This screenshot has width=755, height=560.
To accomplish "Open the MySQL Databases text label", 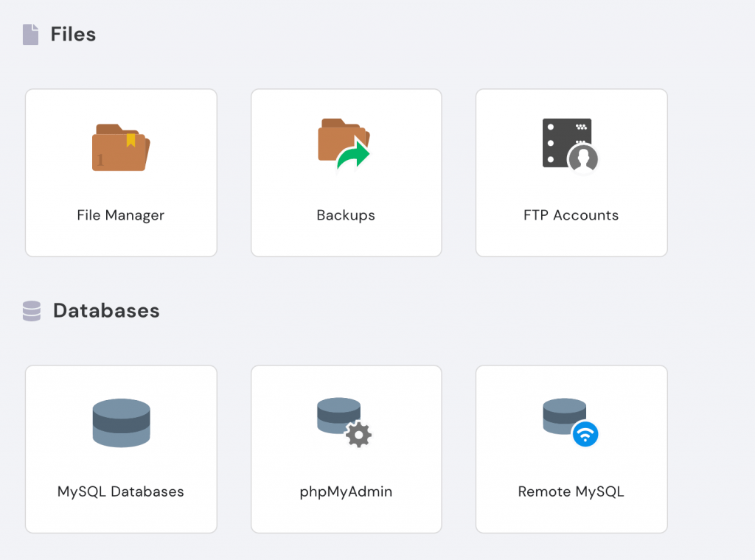I will [121, 491].
